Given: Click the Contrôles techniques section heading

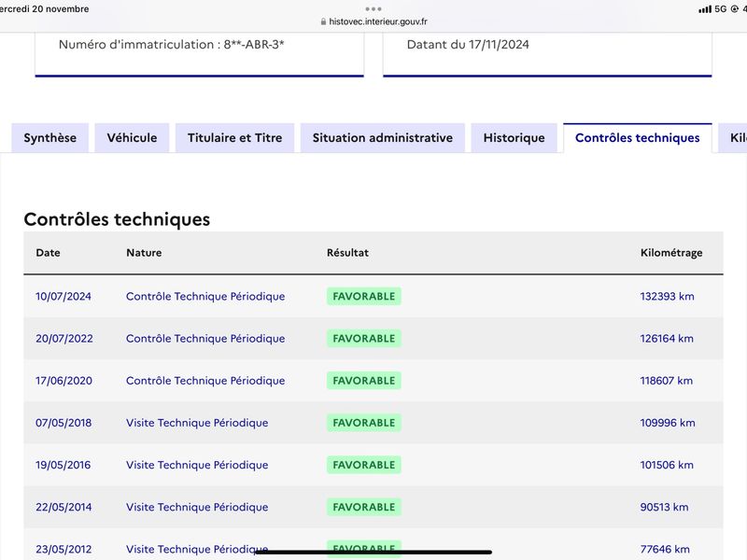Looking at the screenshot, I should coord(117,219).
